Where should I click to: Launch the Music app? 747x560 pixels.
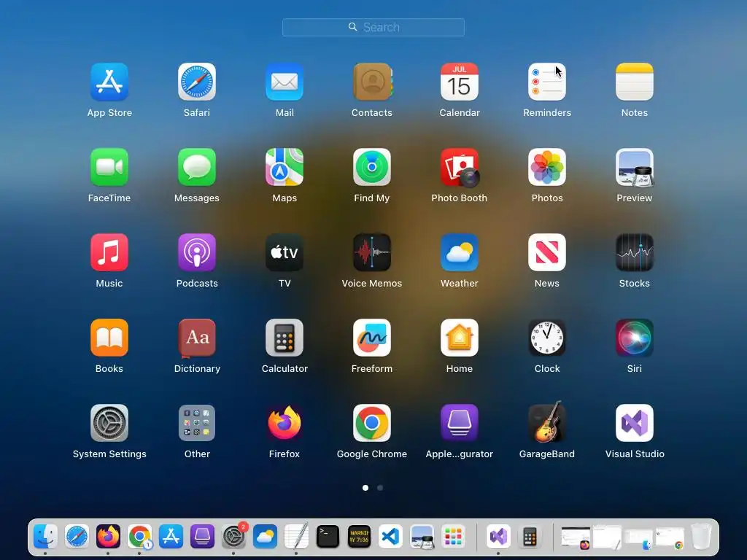109,252
